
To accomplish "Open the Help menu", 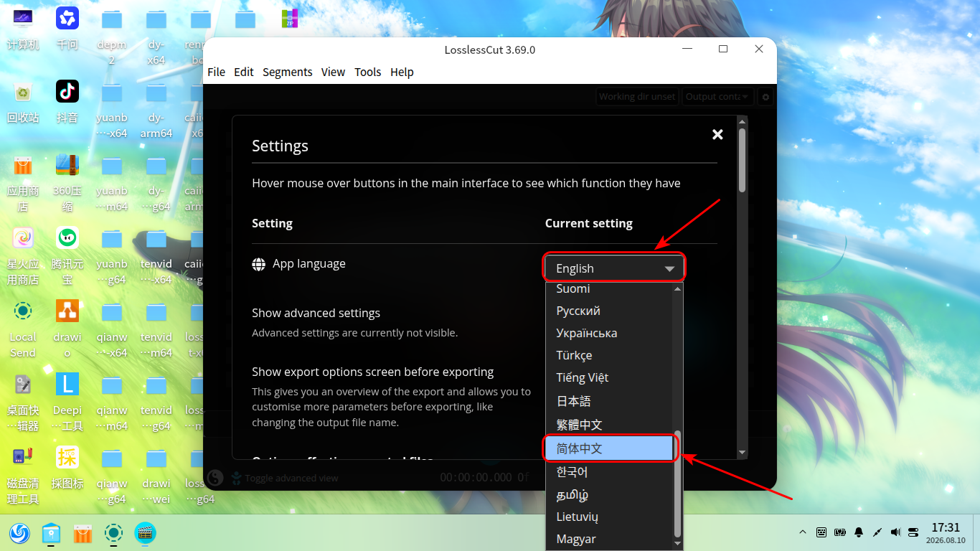I will coord(402,72).
